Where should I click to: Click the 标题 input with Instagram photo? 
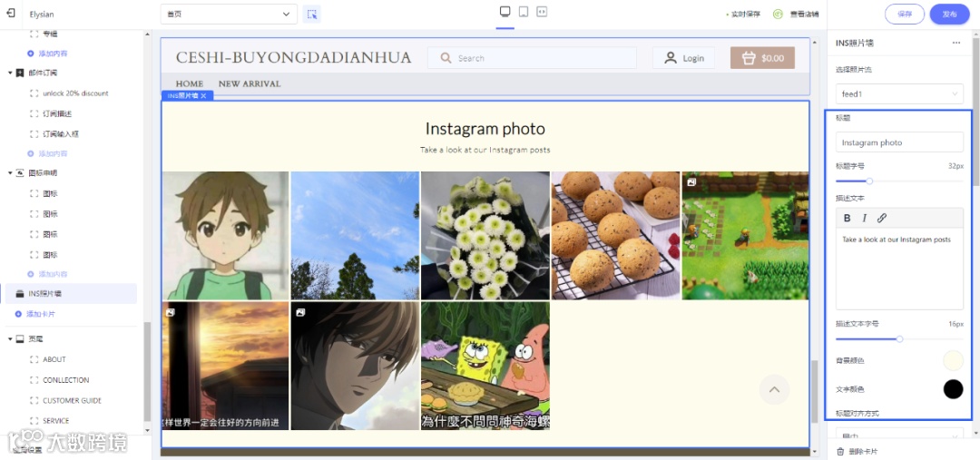coord(899,142)
